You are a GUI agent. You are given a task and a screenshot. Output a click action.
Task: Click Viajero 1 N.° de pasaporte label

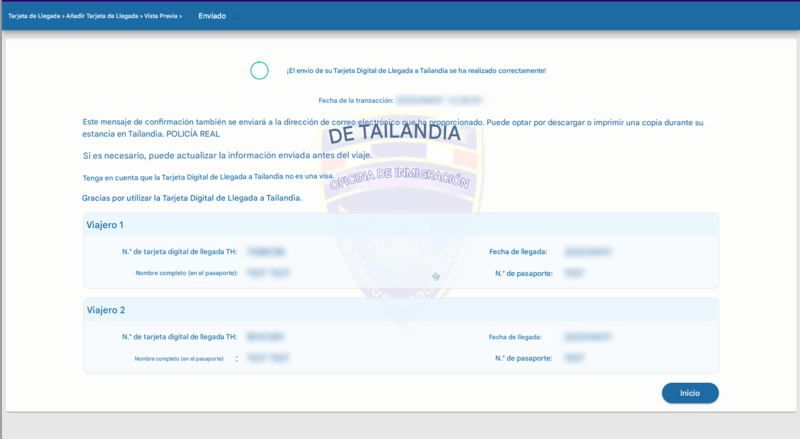pos(524,274)
